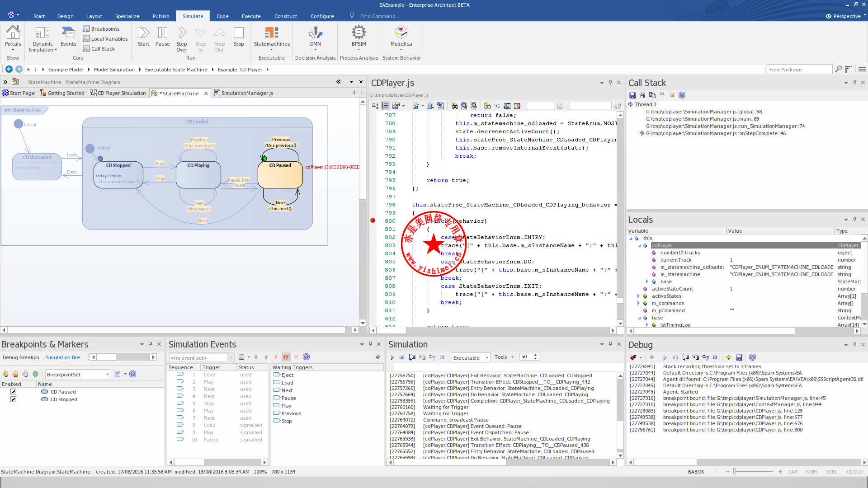The width and height of the screenshot is (868, 488).
Task: Close the StateMachine diagram tab
Action: click(206, 93)
